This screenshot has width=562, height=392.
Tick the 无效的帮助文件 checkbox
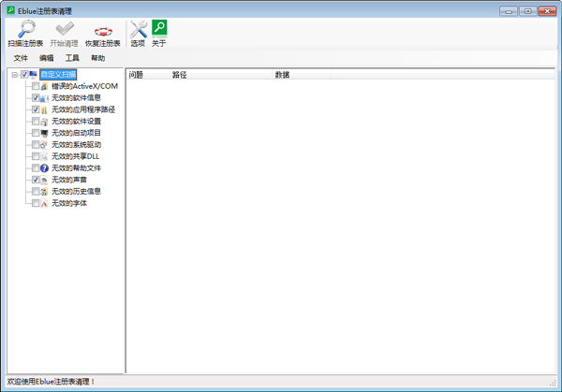[x=36, y=167]
